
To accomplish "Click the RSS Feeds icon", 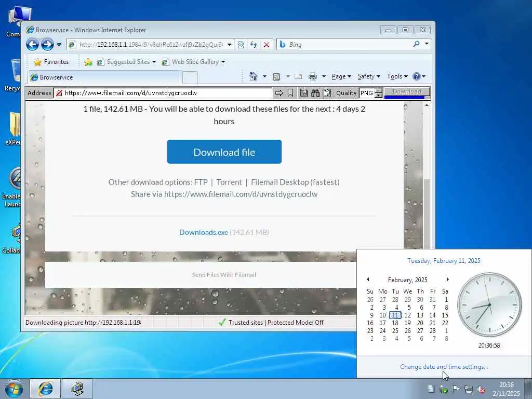I will [276, 77].
